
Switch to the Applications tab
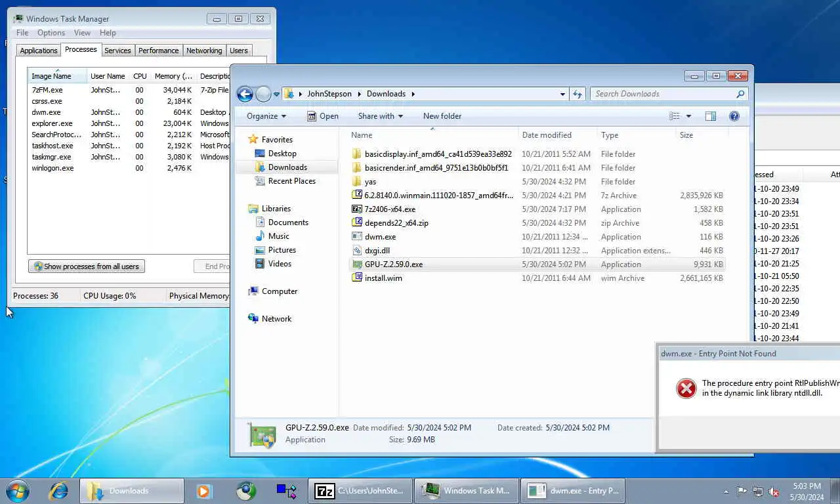pyautogui.click(x=39, y=51)
